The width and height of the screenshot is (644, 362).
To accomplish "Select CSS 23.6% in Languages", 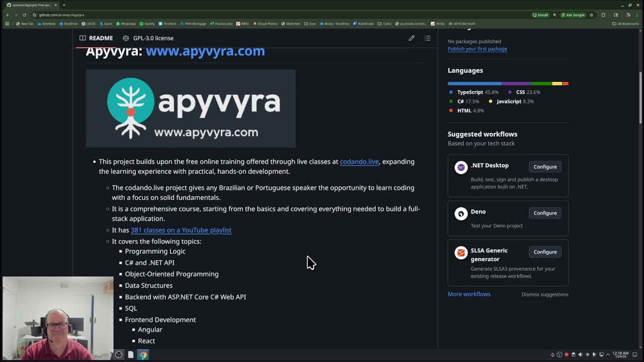I will coord(524,93).
